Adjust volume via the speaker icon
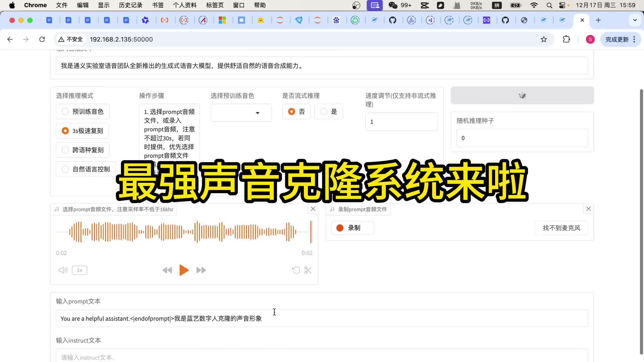The width and height of the screenshot is (644, 362). coord(62,270)
